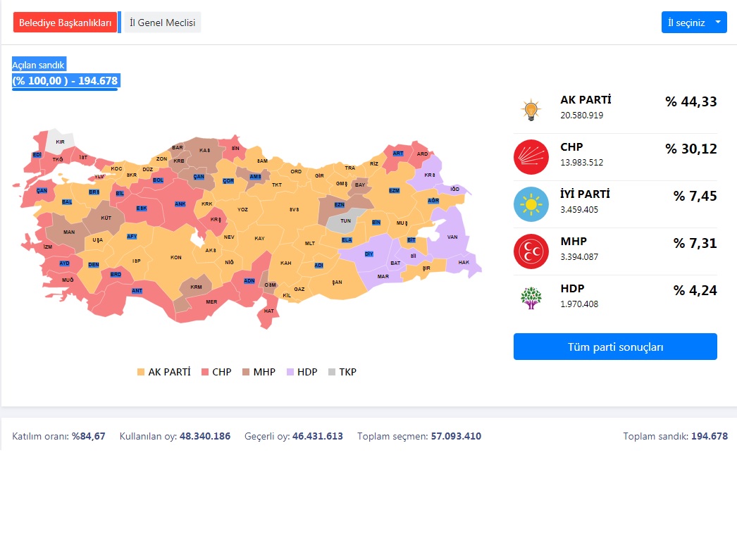The image size is (737, 560).
Task: Select the KON province on the map
Action: [x=175, y=257]
